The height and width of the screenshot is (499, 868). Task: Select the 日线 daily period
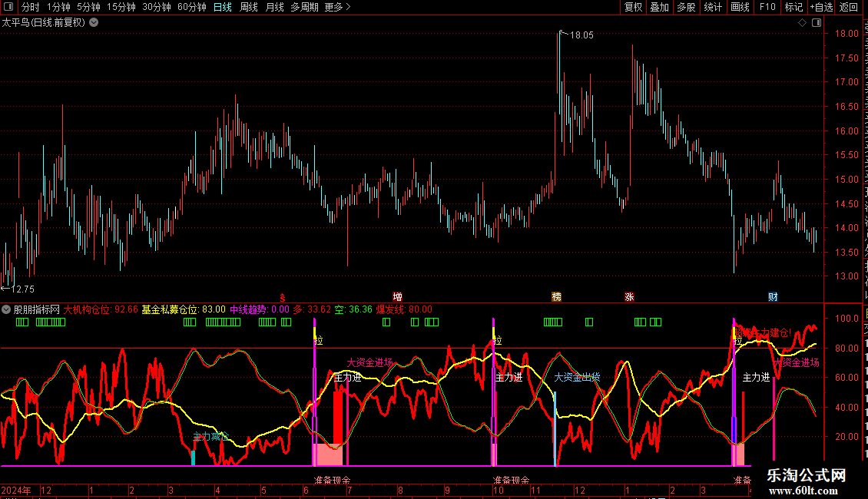[223, 7]
